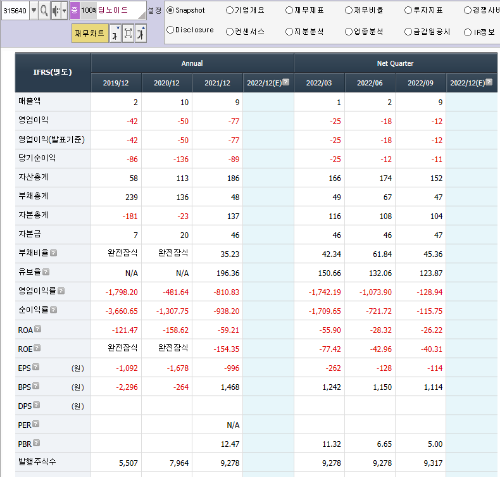Select the Disclosure radio button

170,30
